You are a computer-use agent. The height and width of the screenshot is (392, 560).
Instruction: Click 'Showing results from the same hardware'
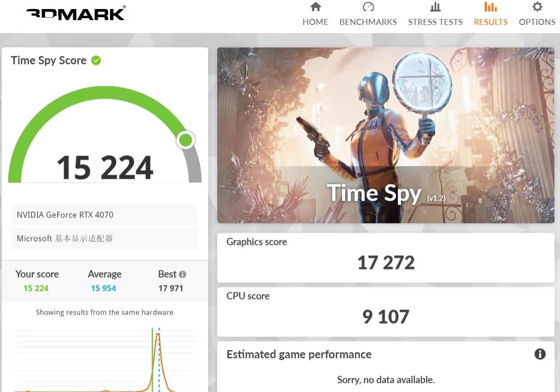[x=105, y=312]
